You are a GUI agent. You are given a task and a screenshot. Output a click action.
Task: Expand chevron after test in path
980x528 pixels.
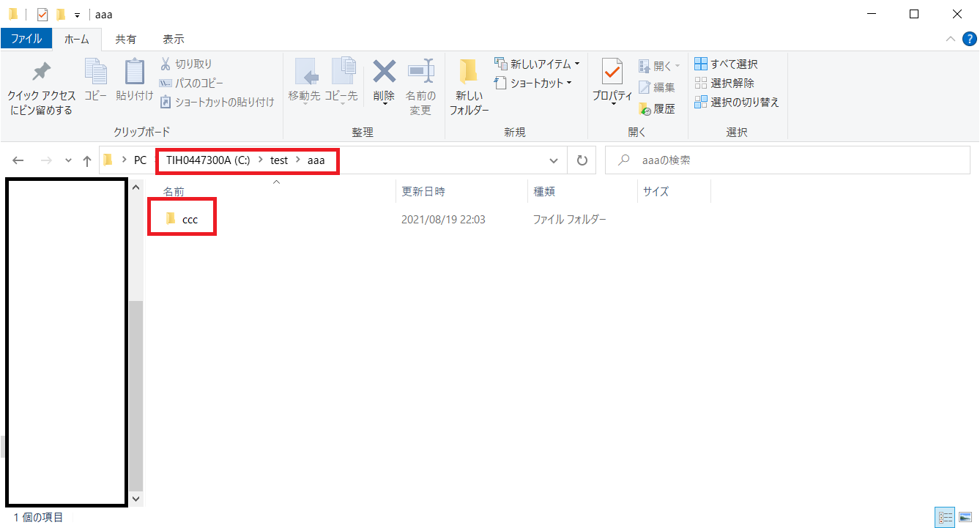pos(298,160)
